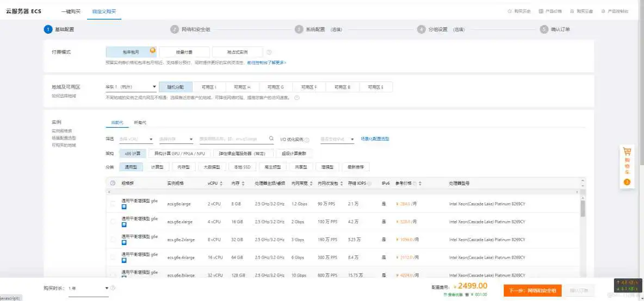Viewport: 644px width, 301px height.
Task: Select the ecs.g6e.4xlarge instance radio button
Action: coord(113,257)
